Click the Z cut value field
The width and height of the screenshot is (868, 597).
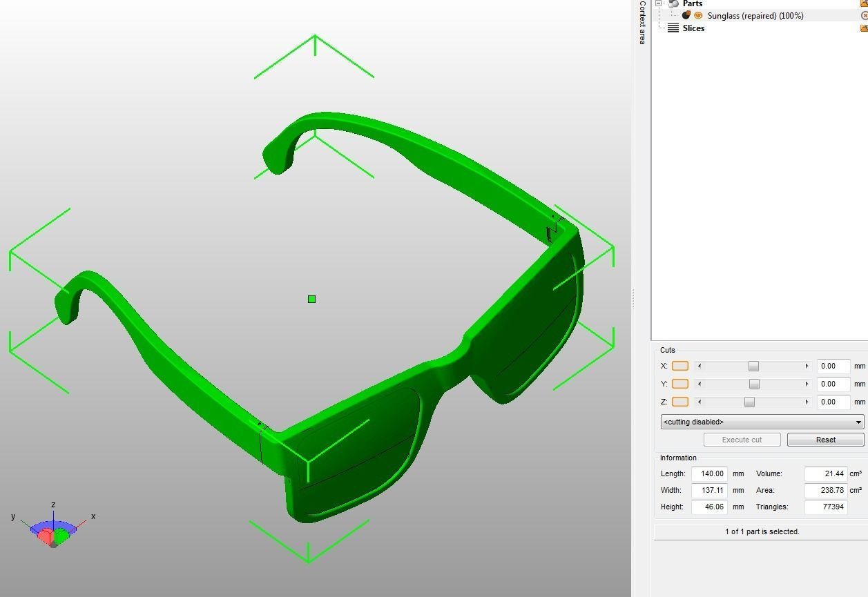pyautogui.click(x=833, y=402)
